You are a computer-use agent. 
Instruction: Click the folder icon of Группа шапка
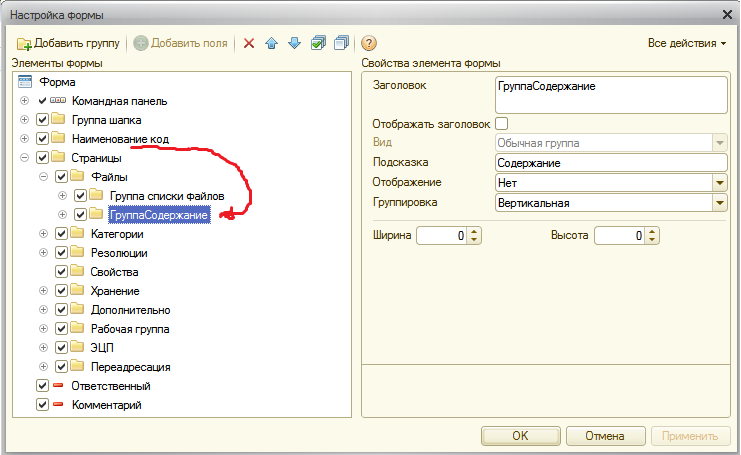pos(58,119)
